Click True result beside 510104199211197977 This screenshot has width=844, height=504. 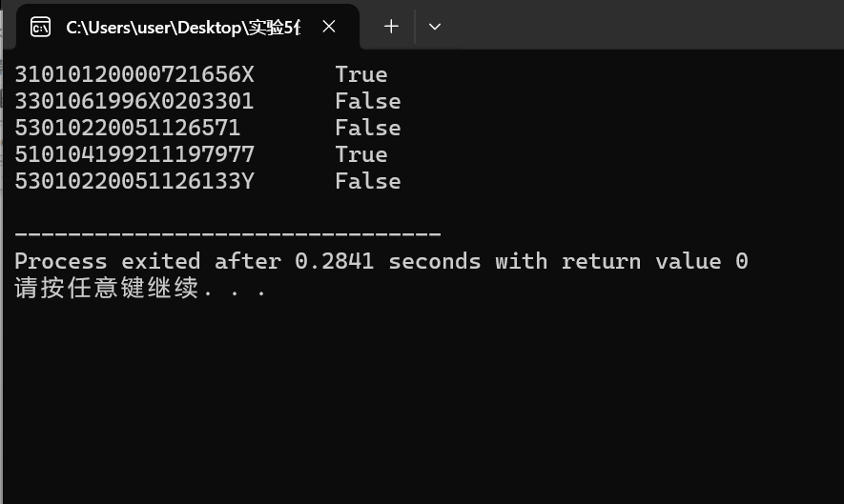click(x=361, y=155)
